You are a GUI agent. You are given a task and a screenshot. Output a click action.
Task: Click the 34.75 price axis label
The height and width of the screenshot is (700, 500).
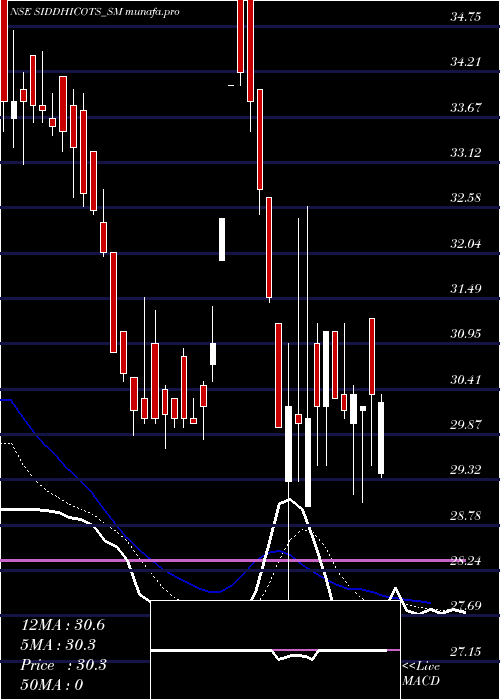pos(466,17)
